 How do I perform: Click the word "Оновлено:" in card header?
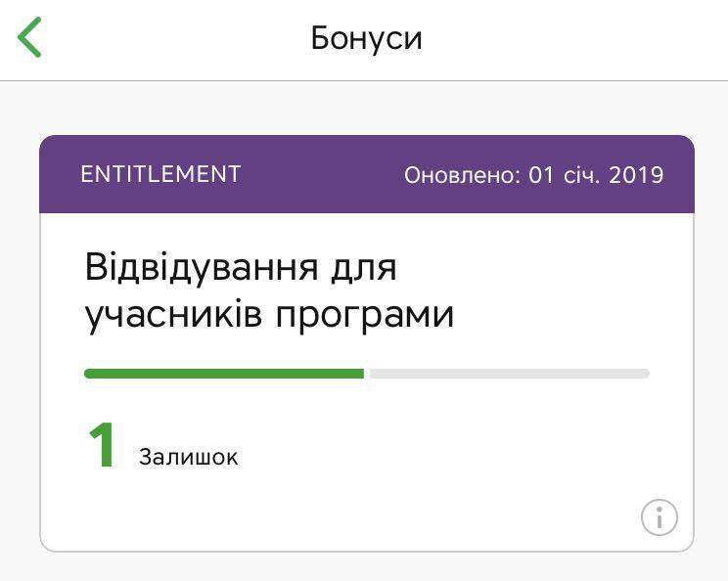tap(462, 175)
